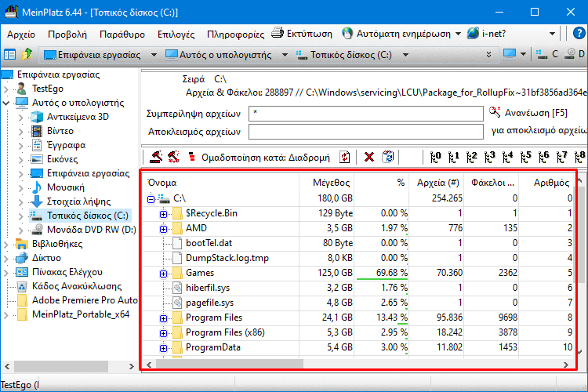Expand tree to level 4 icon
588x392 pixels.
[507, 157]
